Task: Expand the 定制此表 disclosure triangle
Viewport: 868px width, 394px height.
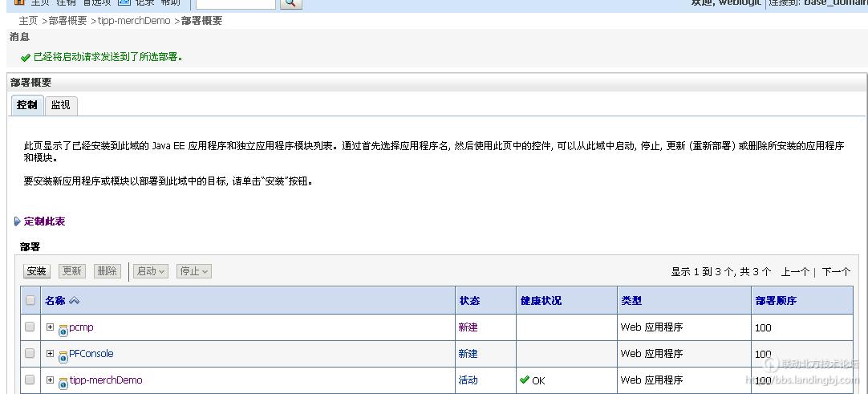Action: pos(17,221)
